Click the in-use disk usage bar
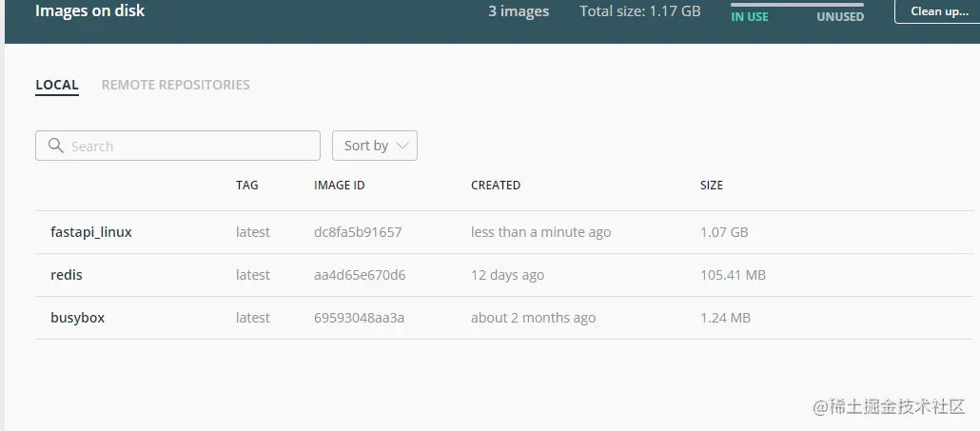This screenshot has width=980, height=431. click(797, 5)
